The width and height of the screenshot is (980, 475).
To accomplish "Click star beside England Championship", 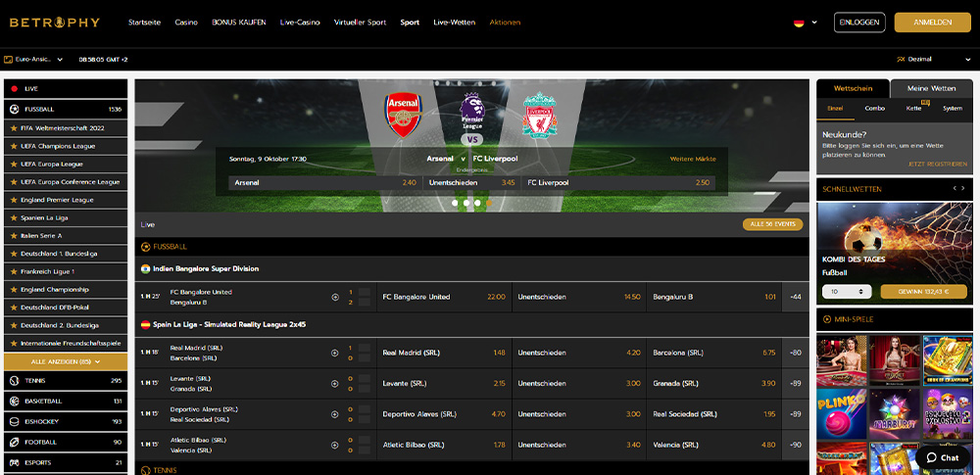I will tap(14, 290).
